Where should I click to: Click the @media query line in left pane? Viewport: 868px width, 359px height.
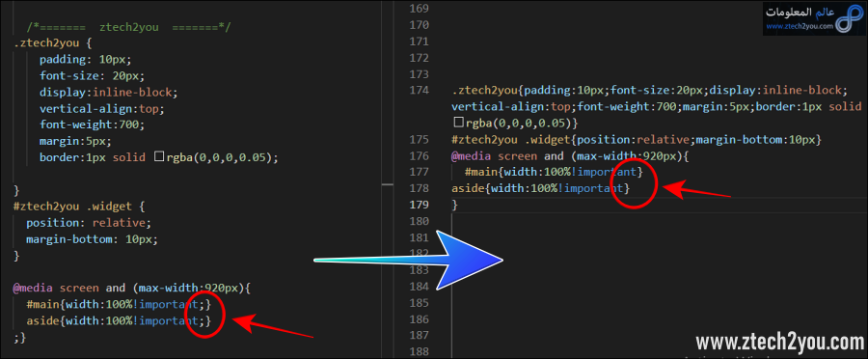pyautogui.click(x=132, y=289)
